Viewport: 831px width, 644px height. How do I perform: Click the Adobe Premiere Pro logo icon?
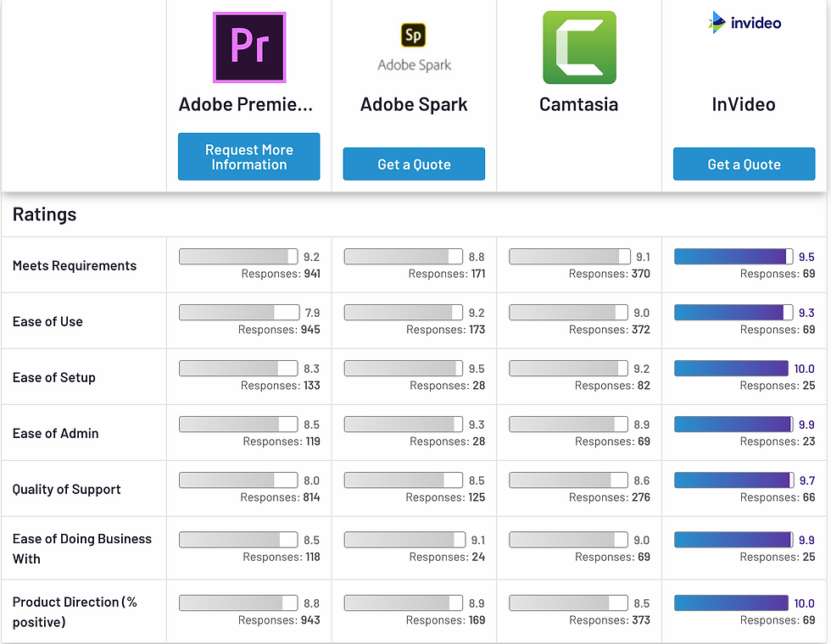click(x=249, y=47)
